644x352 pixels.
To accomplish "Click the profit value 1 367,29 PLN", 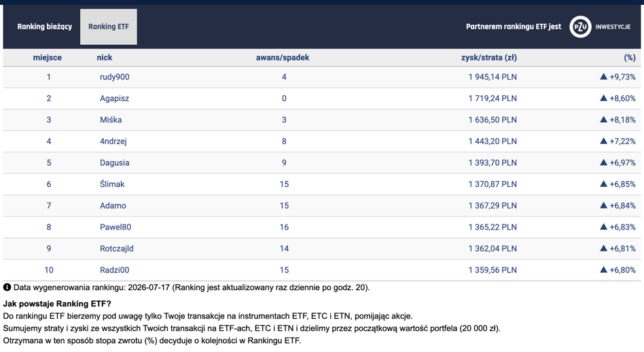I will pyautogui.click(x=493, y=205).
